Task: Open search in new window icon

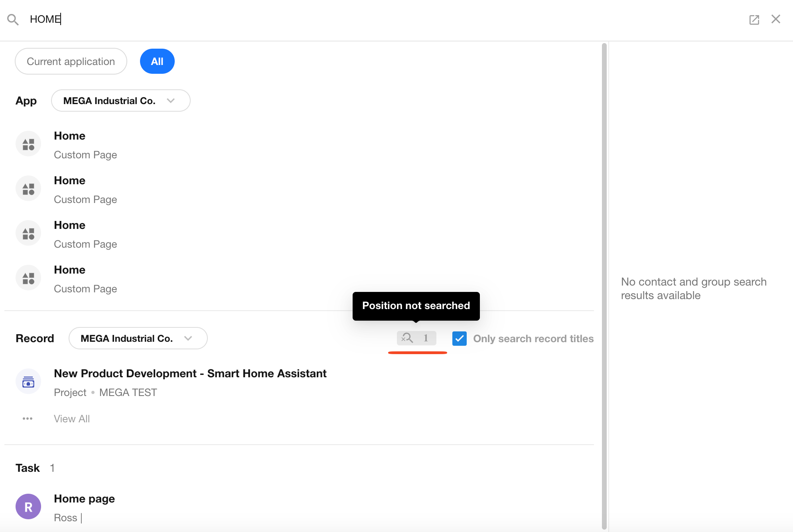Action: tap(754, 20)
